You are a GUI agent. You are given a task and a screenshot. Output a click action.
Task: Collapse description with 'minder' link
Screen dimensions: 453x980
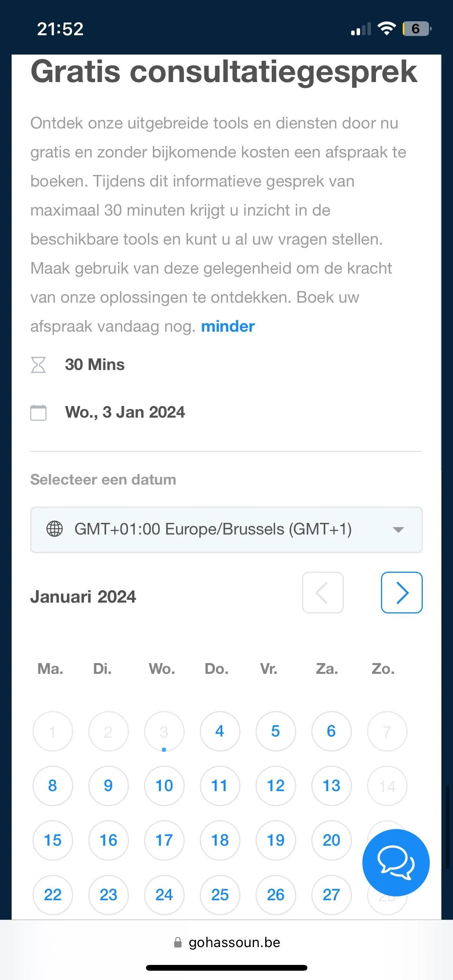[x=228, y=327]
